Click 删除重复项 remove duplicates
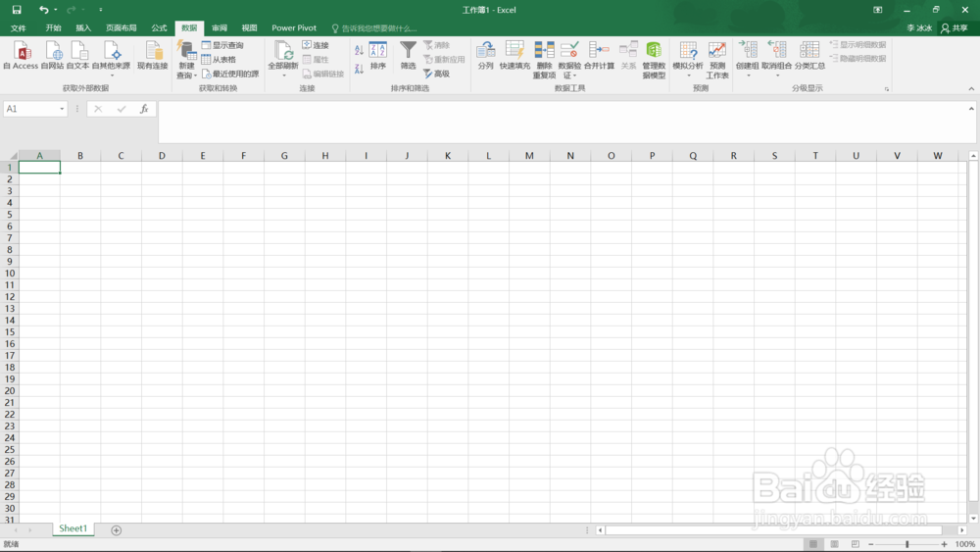Screen dimensions: 980x552 [544, 60]
